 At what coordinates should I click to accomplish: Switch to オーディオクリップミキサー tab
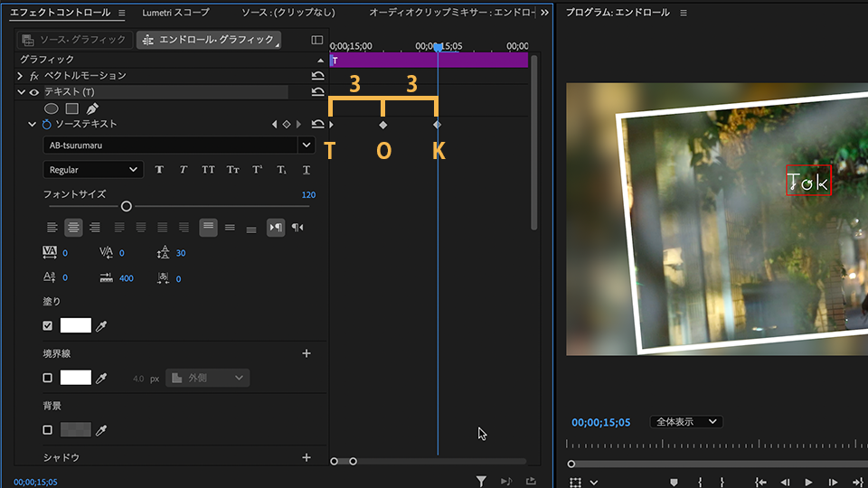(452, 12)
